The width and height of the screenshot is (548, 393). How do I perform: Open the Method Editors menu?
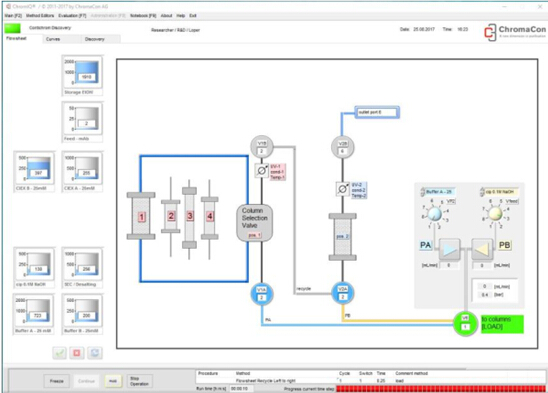(x=40, y=16)
